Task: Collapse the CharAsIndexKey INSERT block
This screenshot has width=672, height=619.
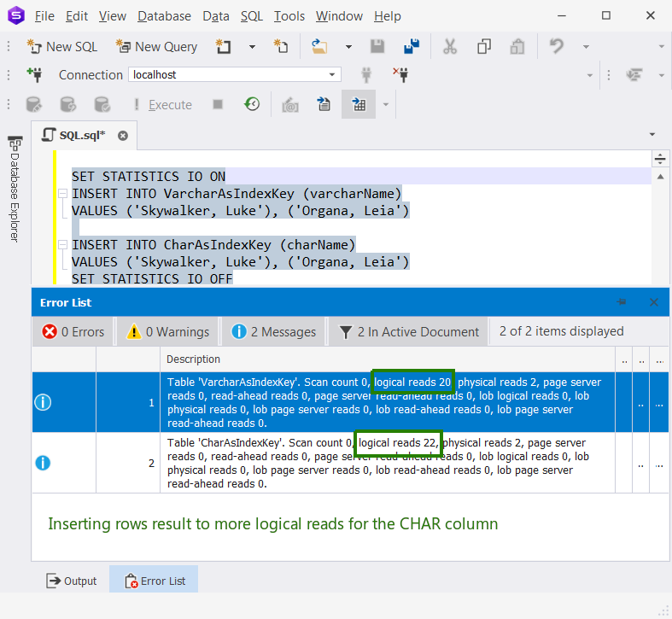Action: point(62,245)
